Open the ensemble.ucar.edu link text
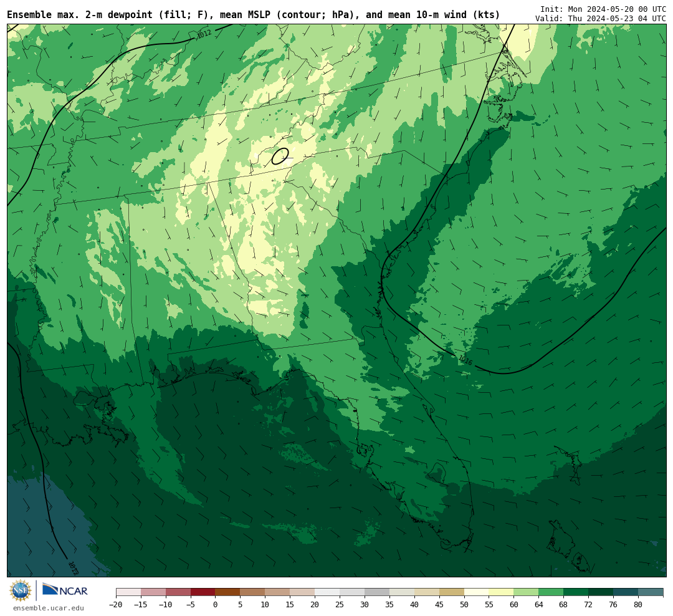The image size is (673, 616). click(49, 608)
